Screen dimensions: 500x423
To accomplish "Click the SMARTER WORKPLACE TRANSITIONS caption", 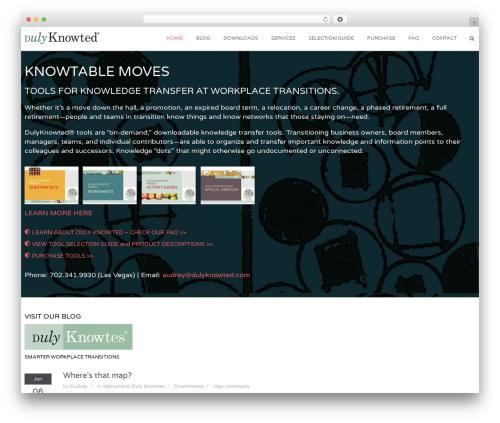I will [x=72, y=357].
